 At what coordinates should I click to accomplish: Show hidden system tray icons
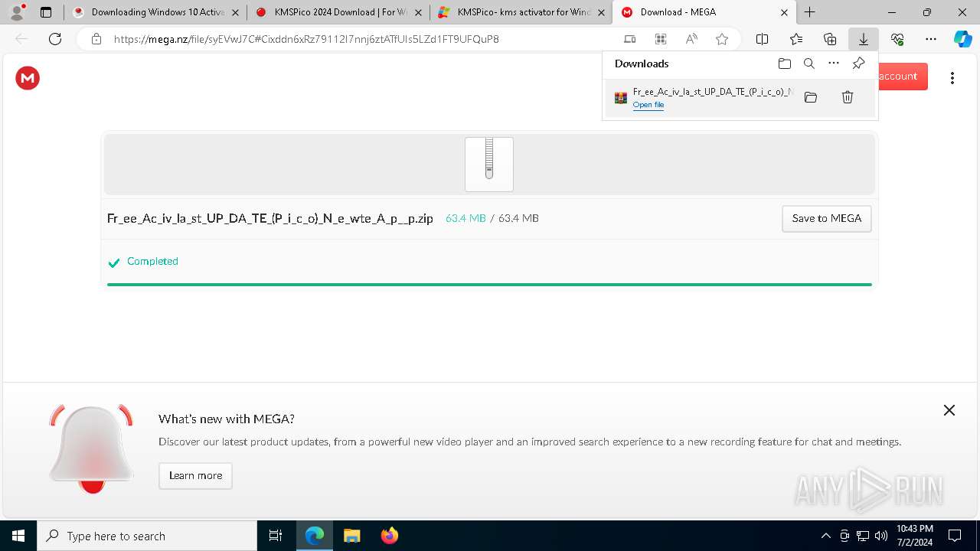(826, 536)
